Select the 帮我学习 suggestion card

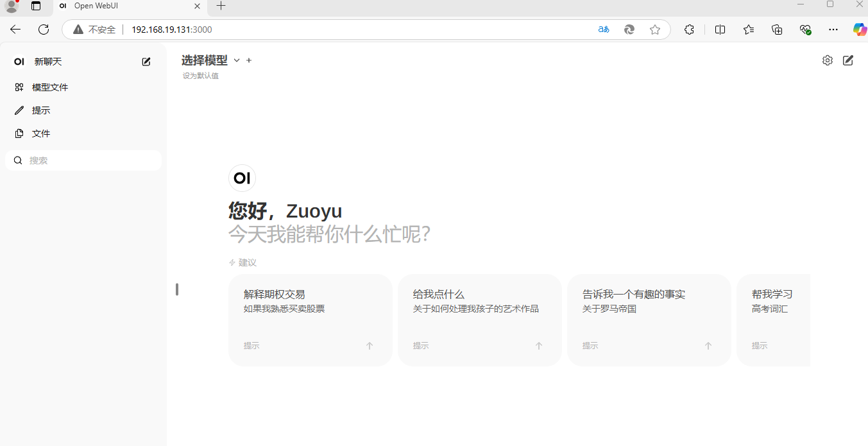point(773,320)
